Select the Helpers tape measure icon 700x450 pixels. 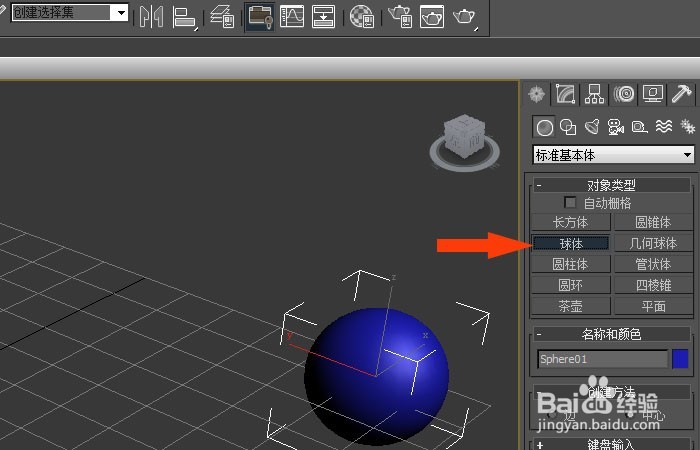tap(640, 127)
